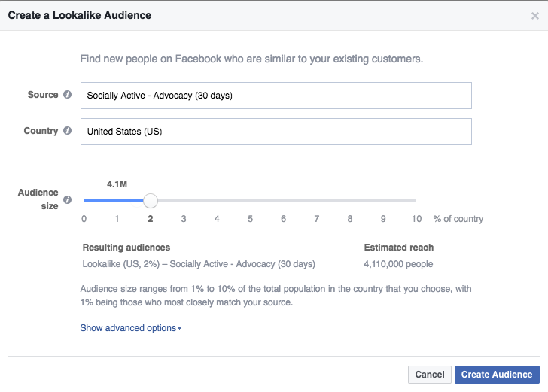Screen dimensions: 548x392
Task: Click the 1 mark on the slider scale
Action: (x=117, y=219)
